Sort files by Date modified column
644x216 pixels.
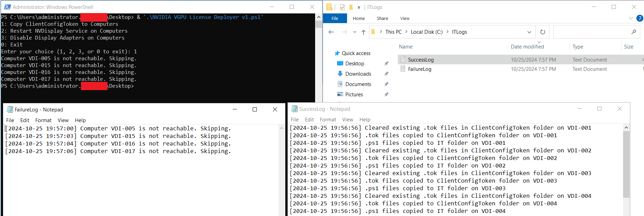click(x=527, y=47)
